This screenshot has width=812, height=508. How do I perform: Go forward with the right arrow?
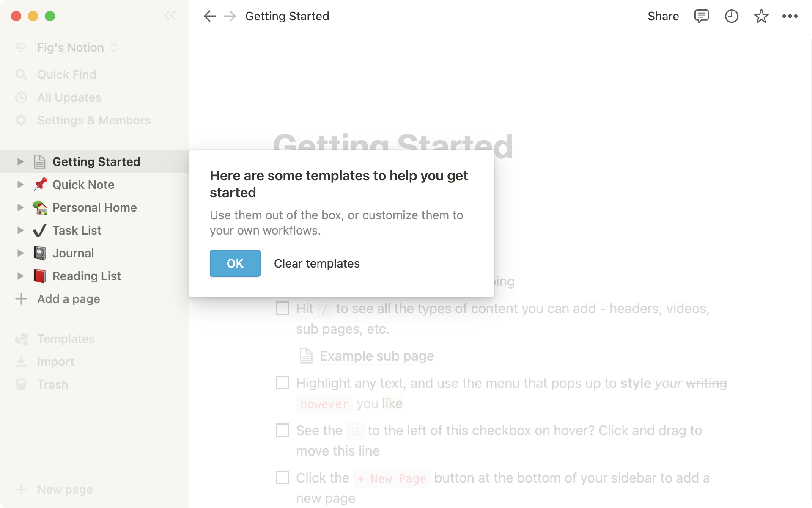click(x=230, y=17)
